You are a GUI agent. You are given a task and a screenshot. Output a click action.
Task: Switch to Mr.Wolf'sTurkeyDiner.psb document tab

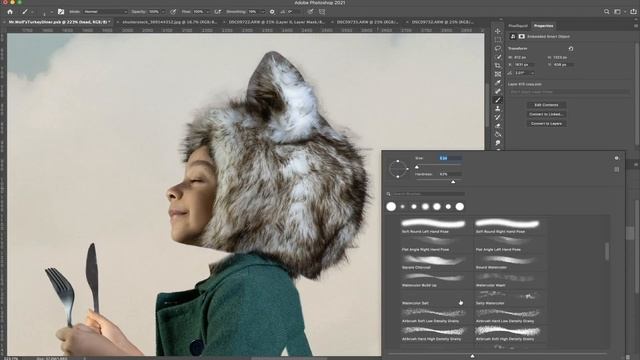tap(60, 22)
